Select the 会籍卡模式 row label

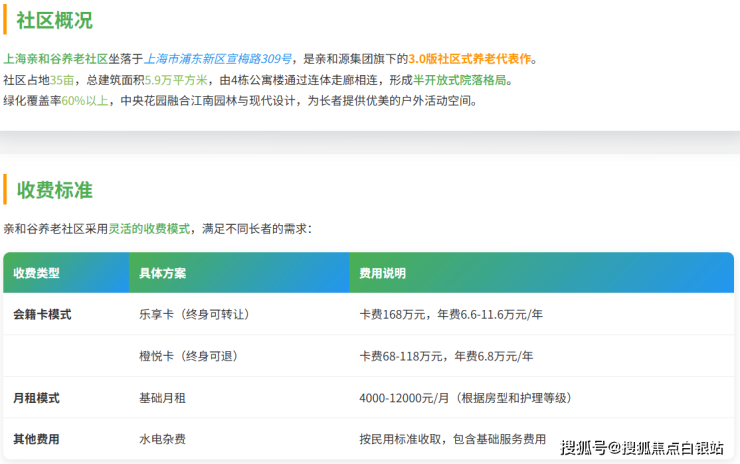[x=42, y=314]
